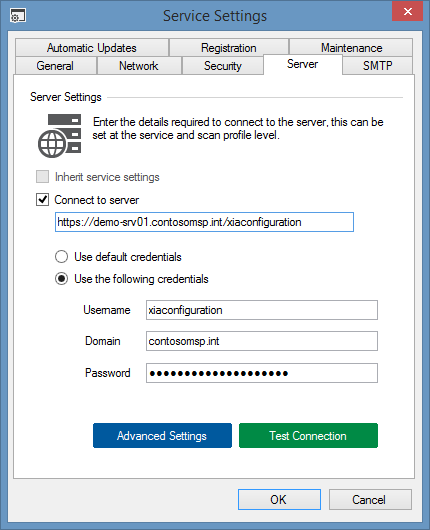430x530 pixels.
Task: Click the Cancel button
Action: pyautogui.click(x=370, y=499)
